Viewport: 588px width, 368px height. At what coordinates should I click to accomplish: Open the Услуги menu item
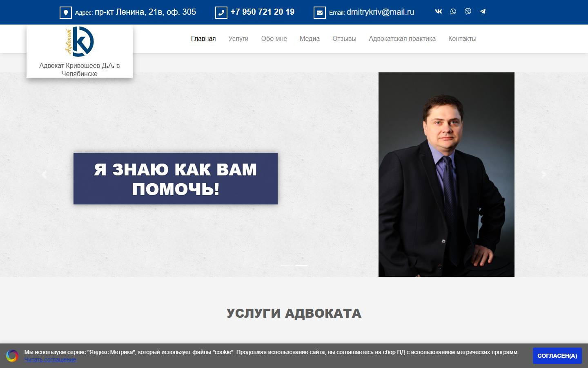click(x=238, y=38)
